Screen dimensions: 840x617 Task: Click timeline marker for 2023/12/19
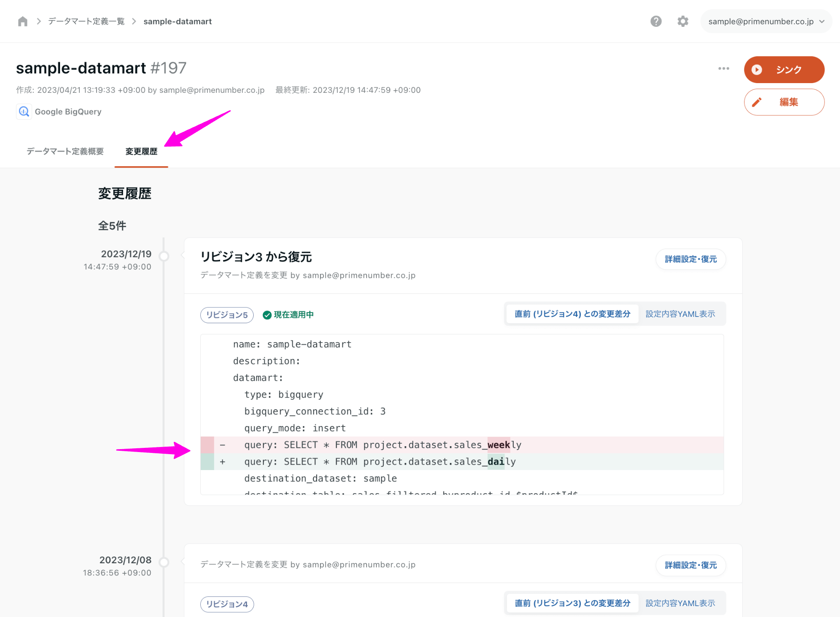tap(164, 256)
